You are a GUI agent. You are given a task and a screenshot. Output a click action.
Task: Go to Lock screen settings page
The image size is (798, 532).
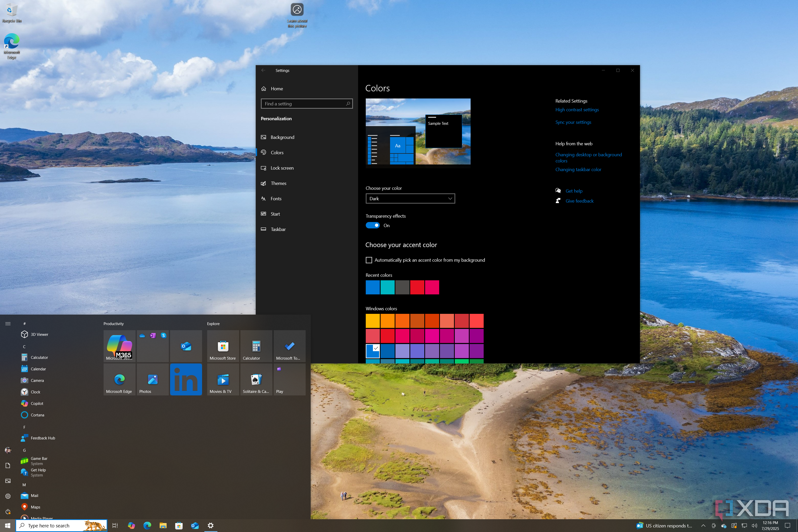click(282, 168)
